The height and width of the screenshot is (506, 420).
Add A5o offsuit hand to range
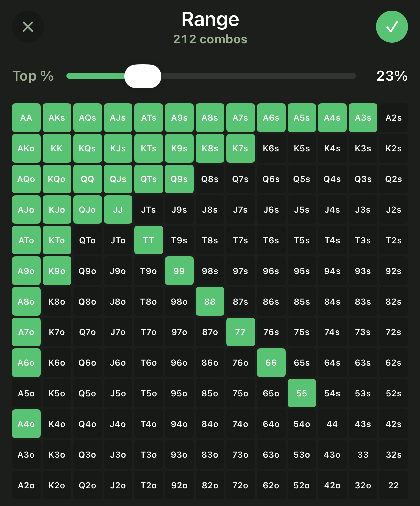[x=26, y=393]
